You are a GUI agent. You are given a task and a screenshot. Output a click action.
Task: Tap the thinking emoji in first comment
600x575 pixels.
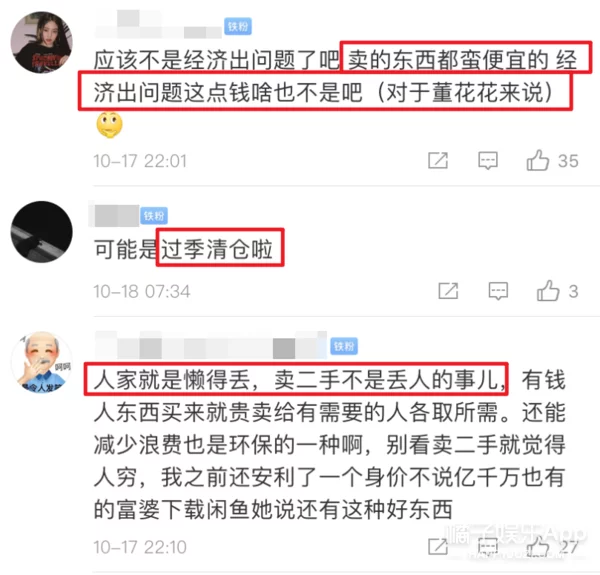point(109,124)
